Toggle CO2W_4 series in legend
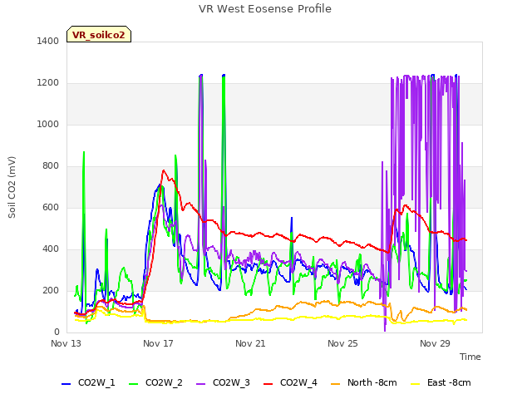The height and width of the screenshot is (399, 532). pos(290,383)
